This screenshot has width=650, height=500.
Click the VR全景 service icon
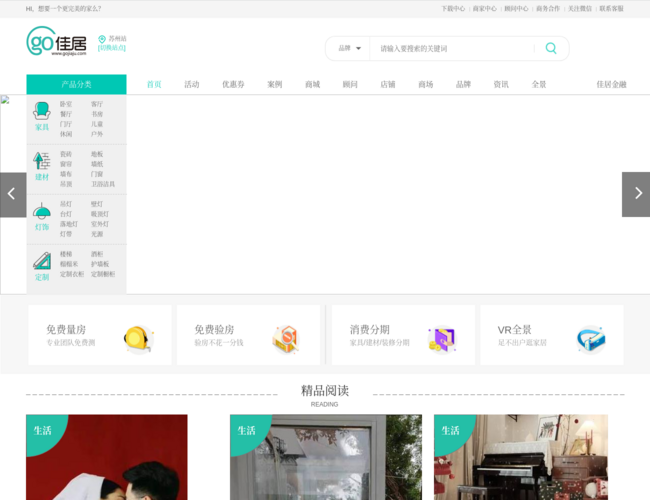click(590, 339)
